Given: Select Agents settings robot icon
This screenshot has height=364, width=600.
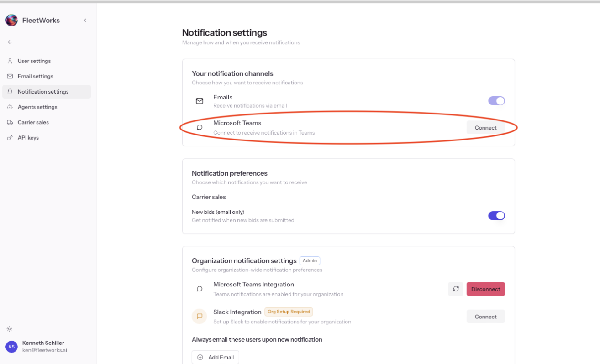Looking at the screenshot, I should pos(10,107).
